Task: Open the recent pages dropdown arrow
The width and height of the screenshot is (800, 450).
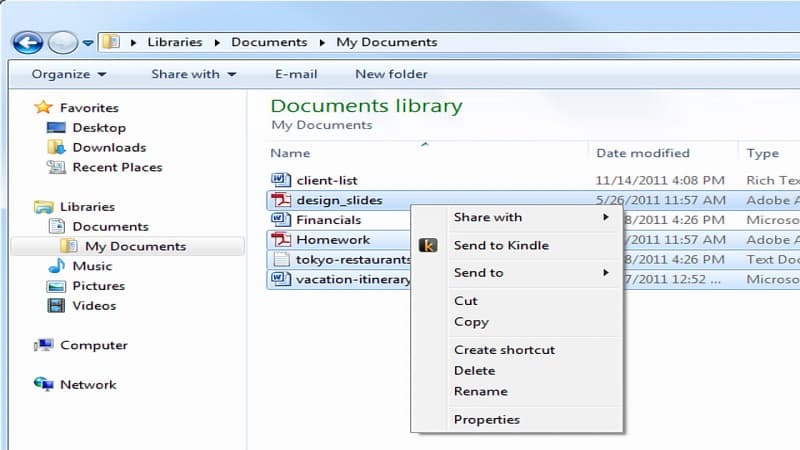Action: [x=88, y=43]
